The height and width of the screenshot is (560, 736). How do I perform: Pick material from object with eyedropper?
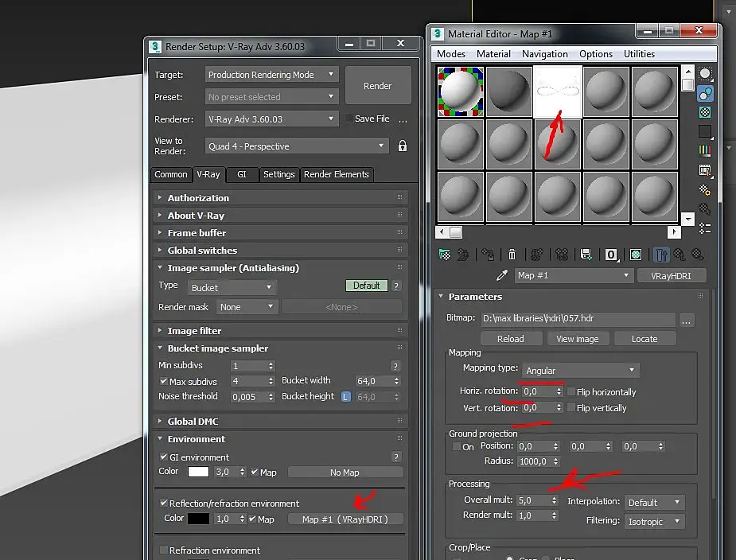pyautogui.click(x=502, y=275)
